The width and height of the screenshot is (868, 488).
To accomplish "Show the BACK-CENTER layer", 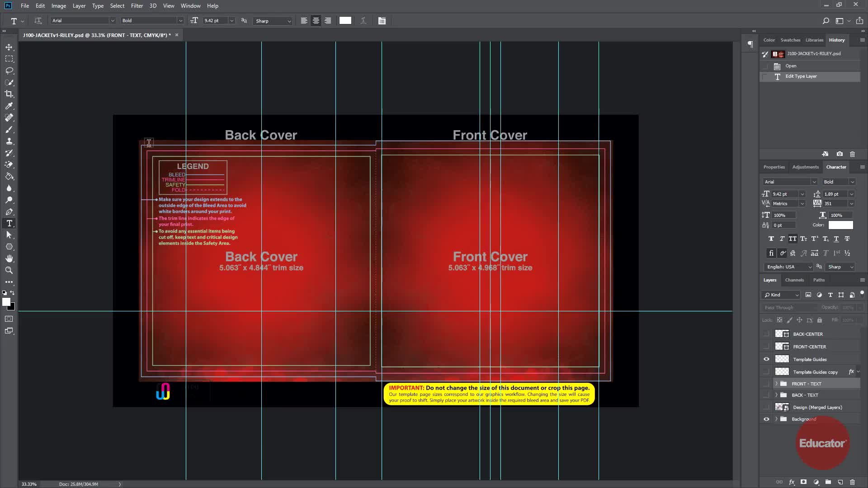I will point(766,334).
